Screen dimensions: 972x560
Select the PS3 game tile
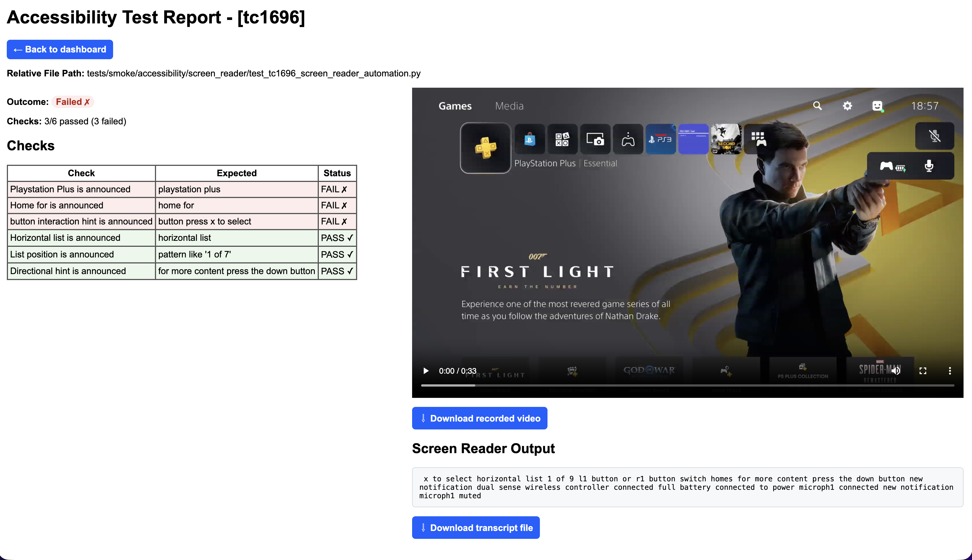tap(660, 139)
